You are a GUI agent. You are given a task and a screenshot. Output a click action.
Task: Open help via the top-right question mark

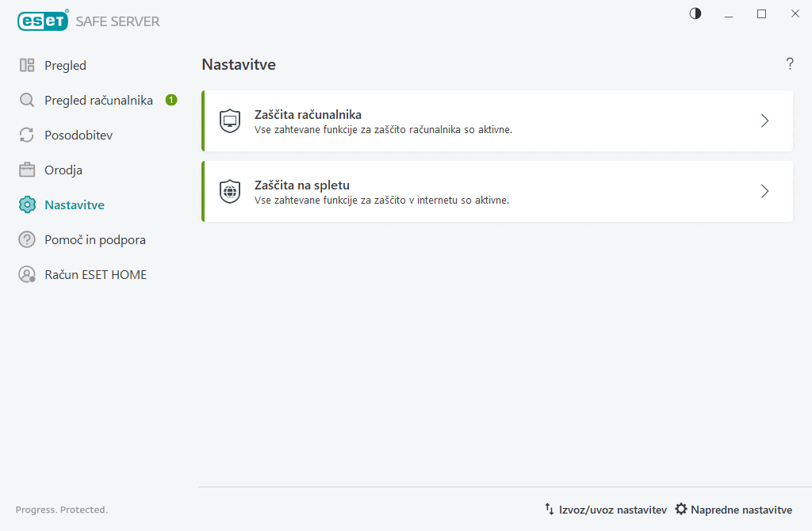[790, 64]
